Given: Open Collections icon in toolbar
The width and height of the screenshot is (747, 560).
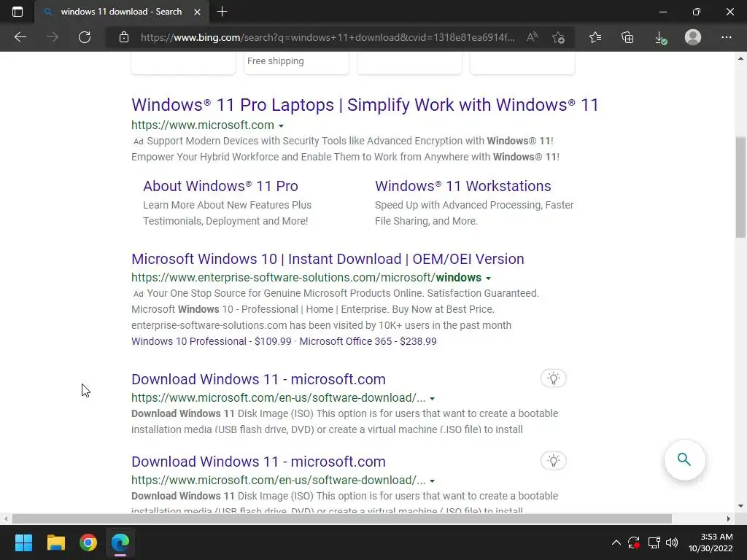Looking at the screenshot, I should click(x=627, y=37).
